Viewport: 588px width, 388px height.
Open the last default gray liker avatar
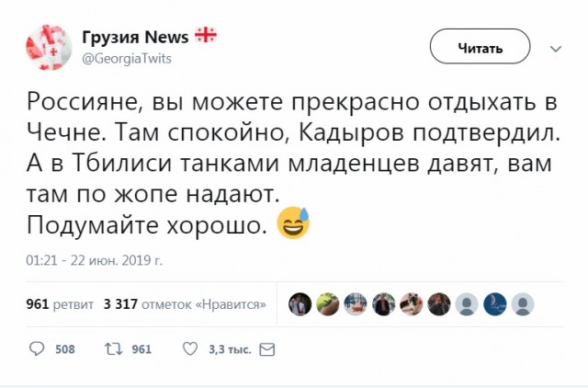coord(523,304)
